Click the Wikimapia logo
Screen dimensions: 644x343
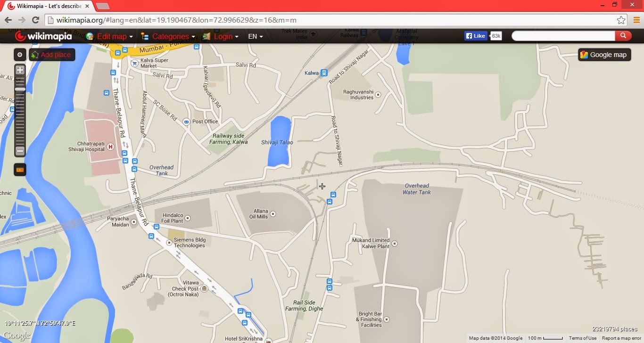tap(43, 36)
